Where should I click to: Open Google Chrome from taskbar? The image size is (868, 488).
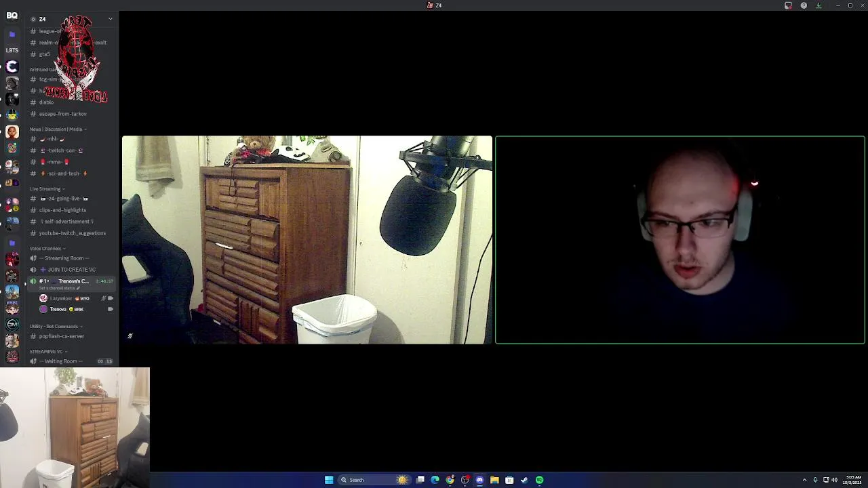click(x=450, y=480)
